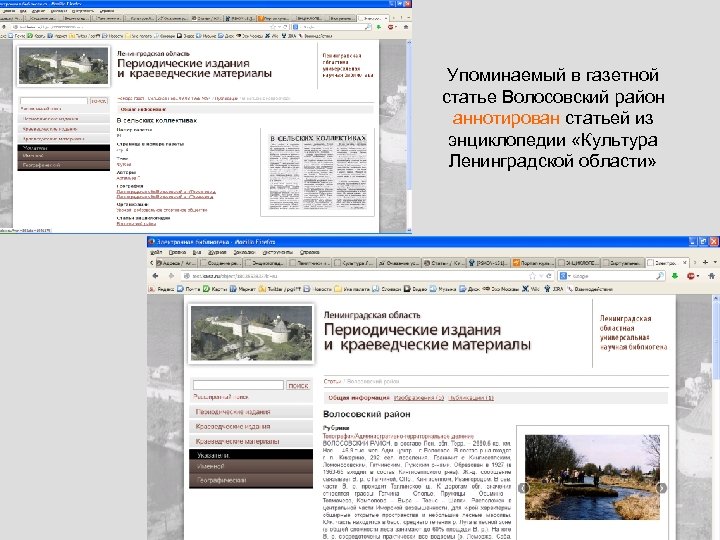The height and width of the screenshot is (540, 720).
Task: Open Краеведческие издания in the lower sidebar
Action: [251, 427]
